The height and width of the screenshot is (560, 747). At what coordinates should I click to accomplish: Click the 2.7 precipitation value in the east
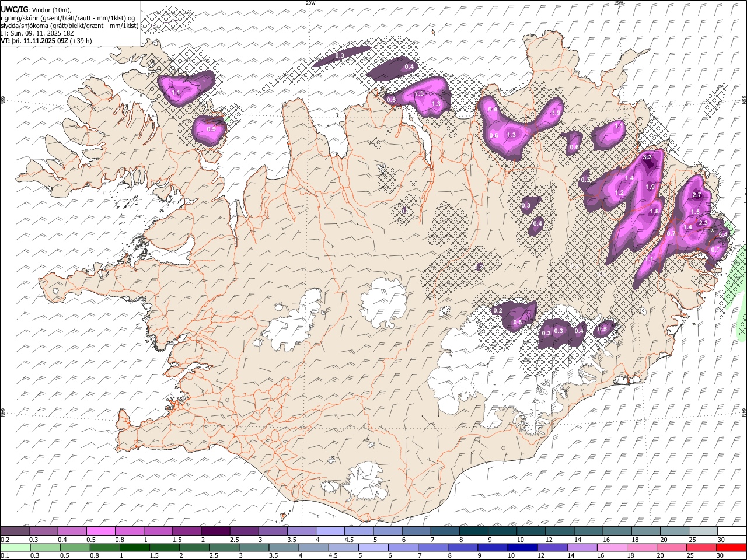[696, 195]
